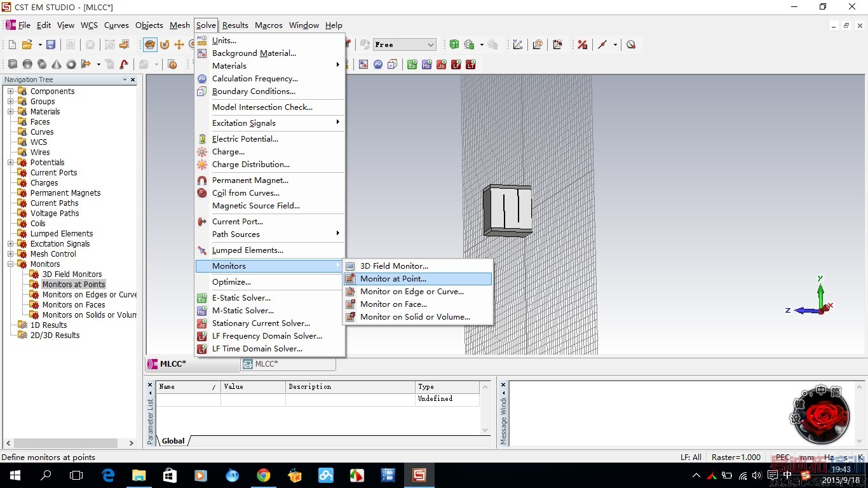Switch to the Global parameter tab

pos(173,440)
